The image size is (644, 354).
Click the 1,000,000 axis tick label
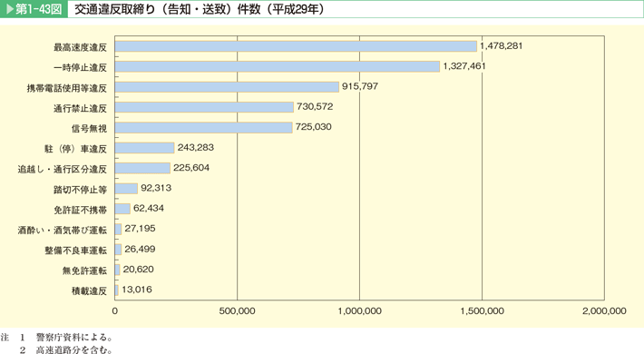tap(359, 310)
